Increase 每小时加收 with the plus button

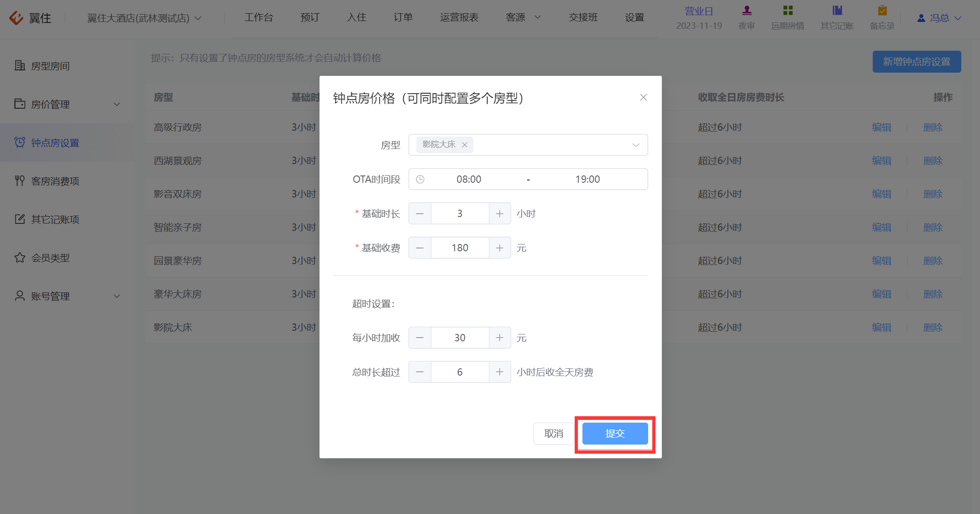point(500,338)
